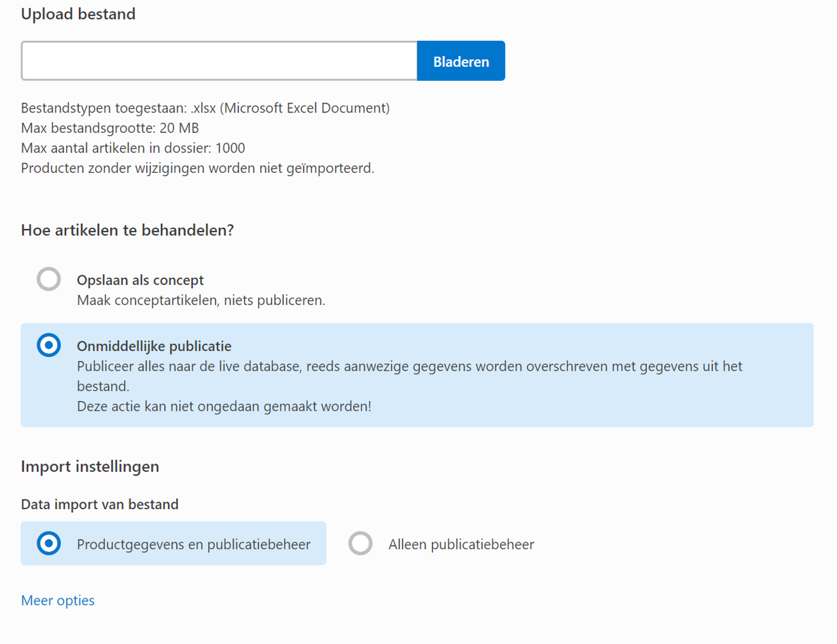Viewport: 837px width, 644px height.
Task: Click the Bladeren button
Action: [460, 60]
